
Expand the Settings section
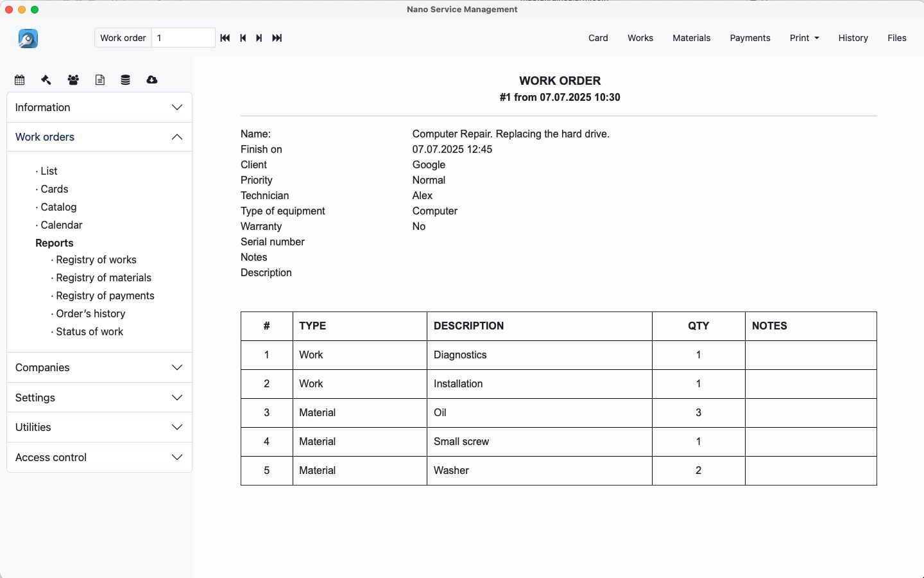99,398
